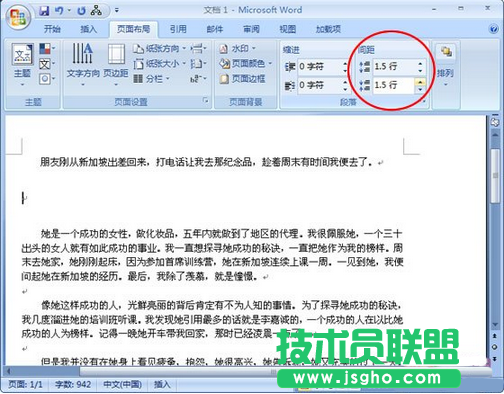Open the 排列 arrange dropdown button
The image size is (504, 394).
(446, 64)
